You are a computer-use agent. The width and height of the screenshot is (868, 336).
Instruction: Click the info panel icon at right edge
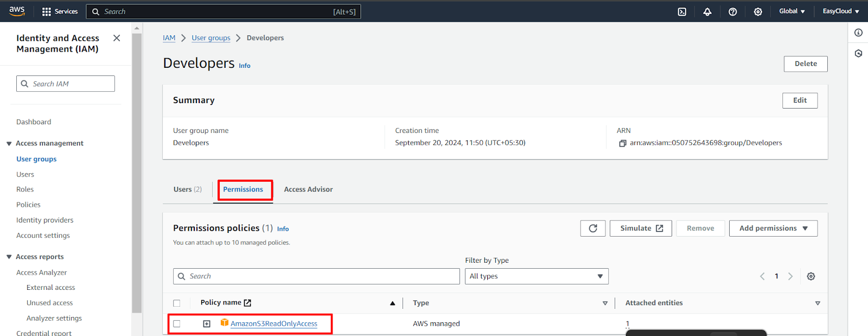[858, 33]
